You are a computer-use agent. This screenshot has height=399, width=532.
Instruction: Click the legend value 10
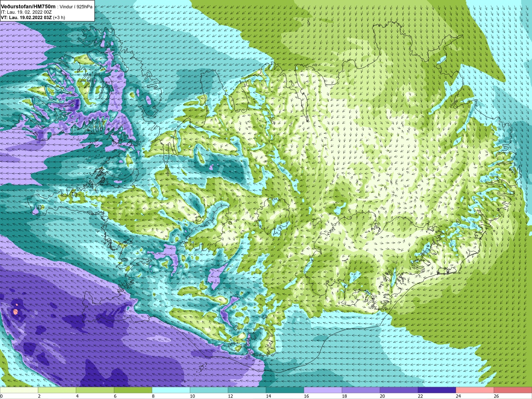click(x=192, y=396)
